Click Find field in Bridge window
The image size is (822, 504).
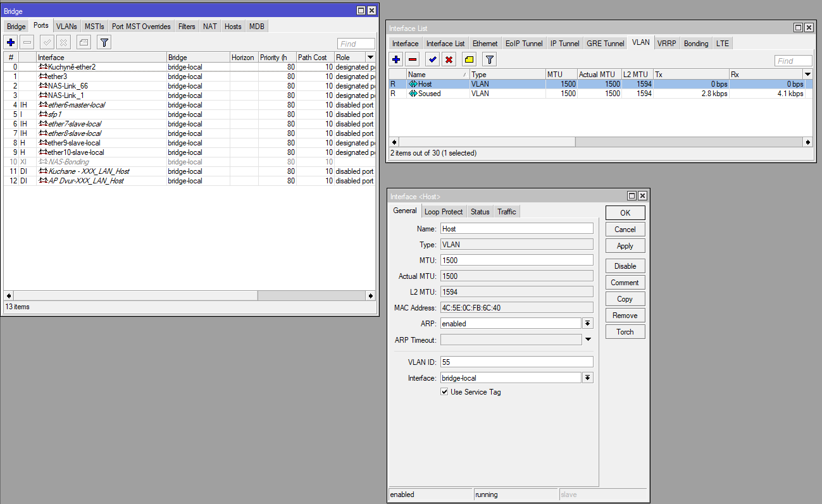356,44
